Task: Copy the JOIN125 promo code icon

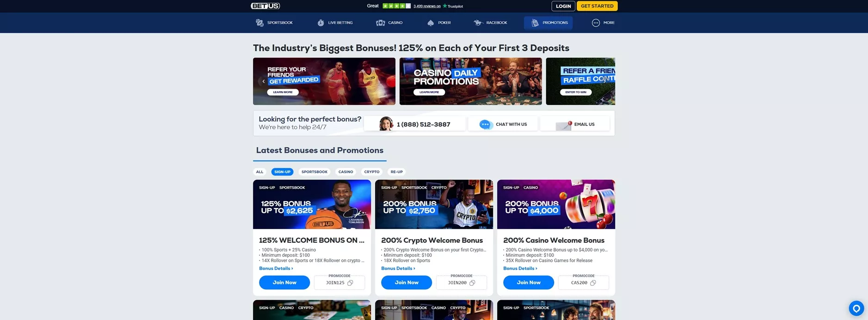Action: (350, 283)
